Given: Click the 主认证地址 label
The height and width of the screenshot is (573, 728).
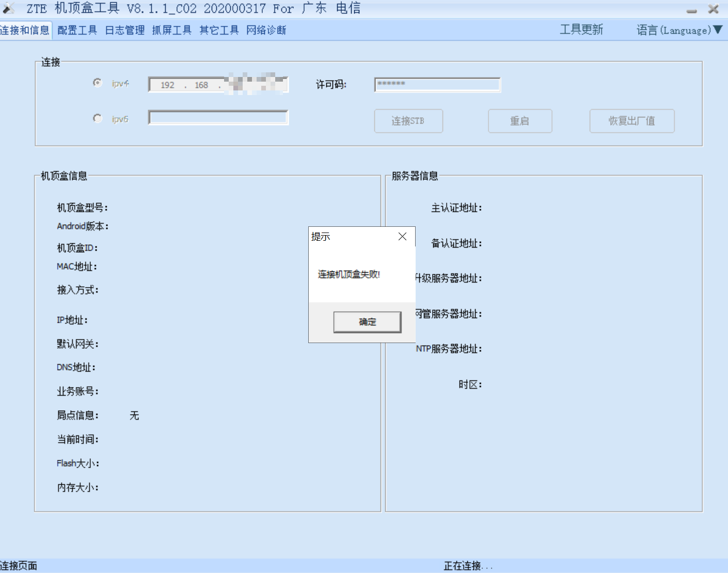Looking at the screenshot, I should click(456, 208).
